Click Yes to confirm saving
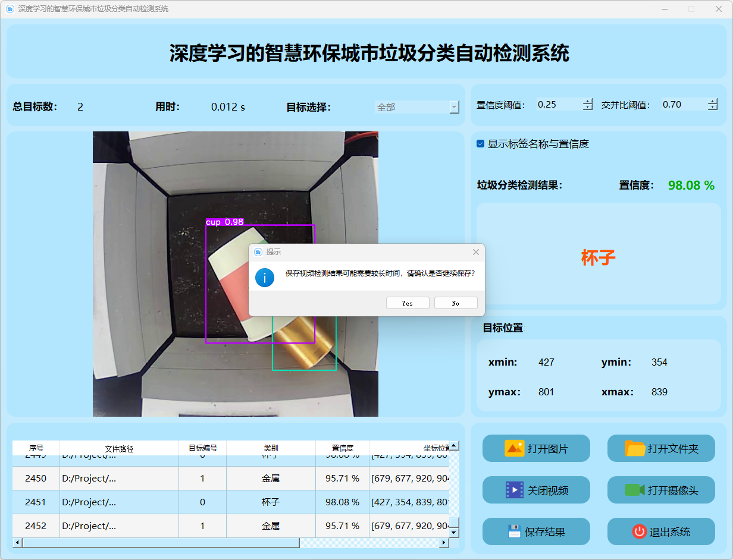 coord(408,303)
